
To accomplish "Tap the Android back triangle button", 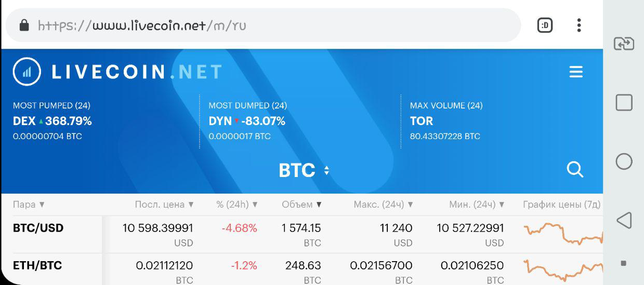I will (624, 220).
